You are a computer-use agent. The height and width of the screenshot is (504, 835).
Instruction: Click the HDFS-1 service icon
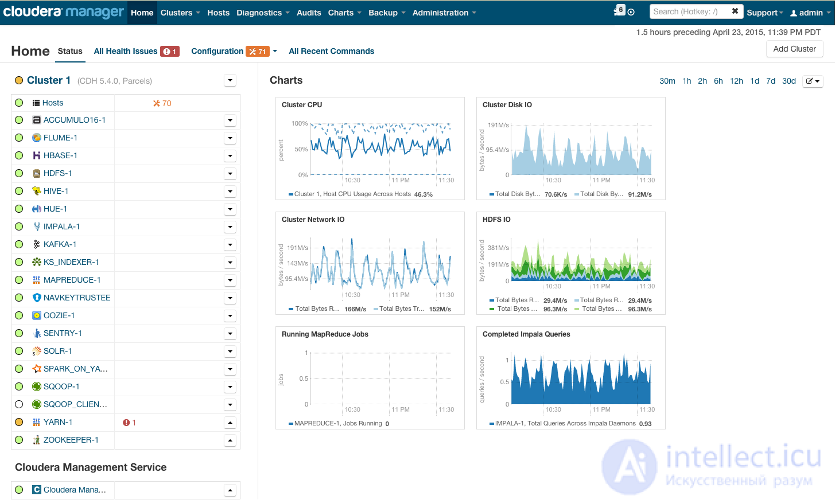[x=37, y=174]
